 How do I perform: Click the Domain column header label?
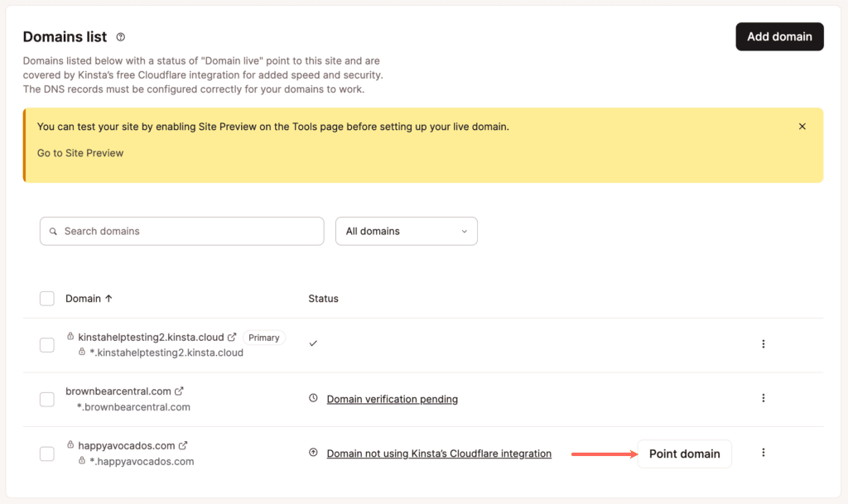tap(84, 299)
